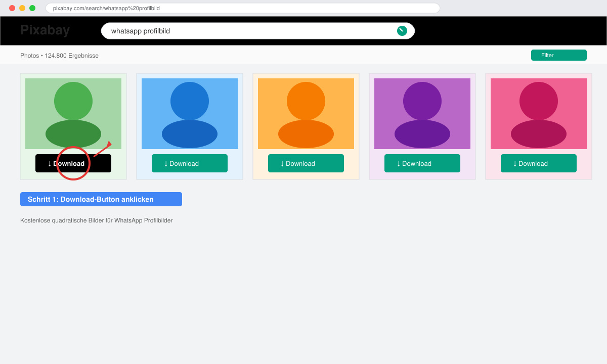Click 'Schritt 1: Download-Button anklicken' banner
Screen dimensions: 607x364
tap(101, 199)
